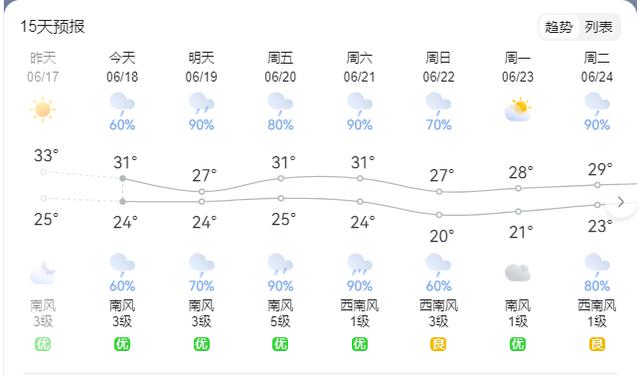Click yesterday's sunny weather icon
640x375 pixels.
[x=43, y=109]
